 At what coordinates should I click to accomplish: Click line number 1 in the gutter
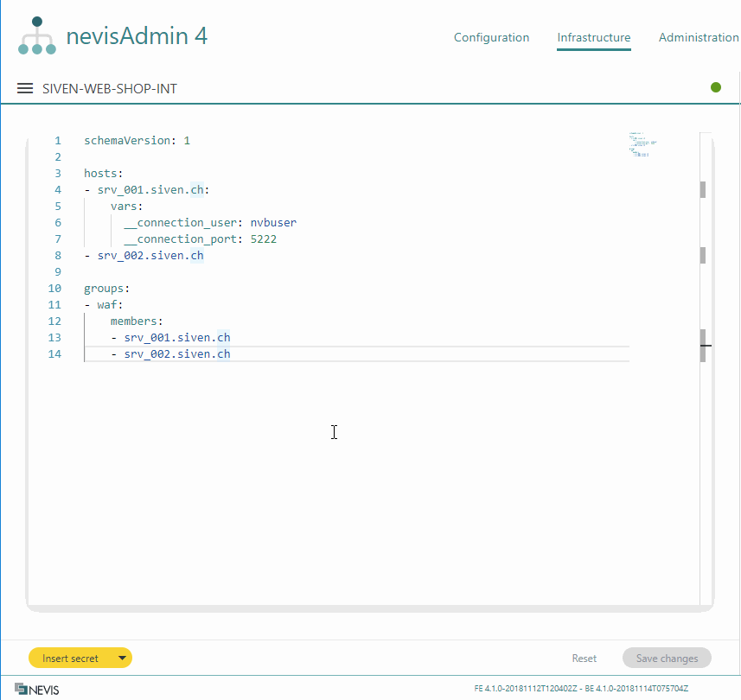pyautogui.click(x=57, y=140)
